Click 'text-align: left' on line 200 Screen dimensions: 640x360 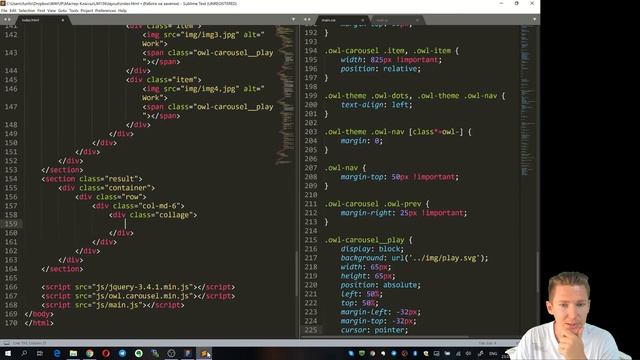(375, 104)
